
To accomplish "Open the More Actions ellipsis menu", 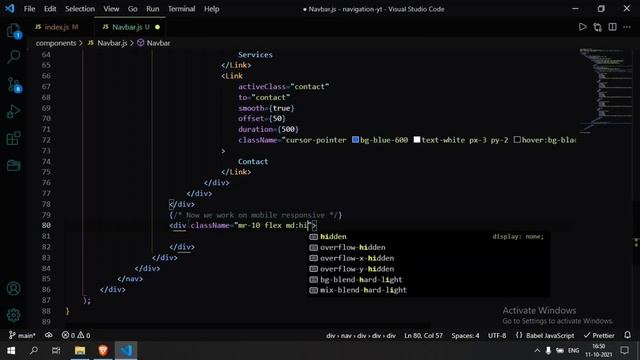I will [627, 27].
